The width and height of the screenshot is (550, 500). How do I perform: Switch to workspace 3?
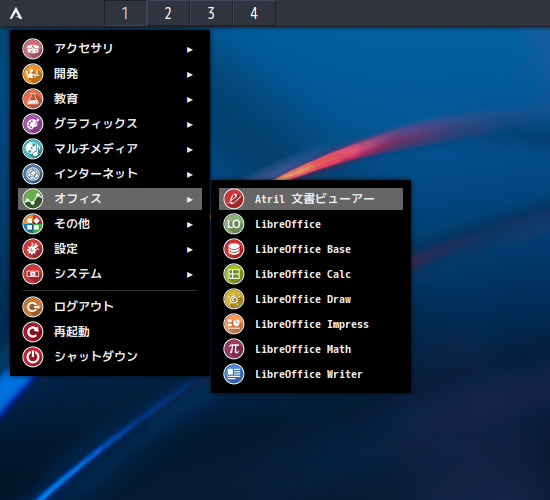[x=211, y=13]
